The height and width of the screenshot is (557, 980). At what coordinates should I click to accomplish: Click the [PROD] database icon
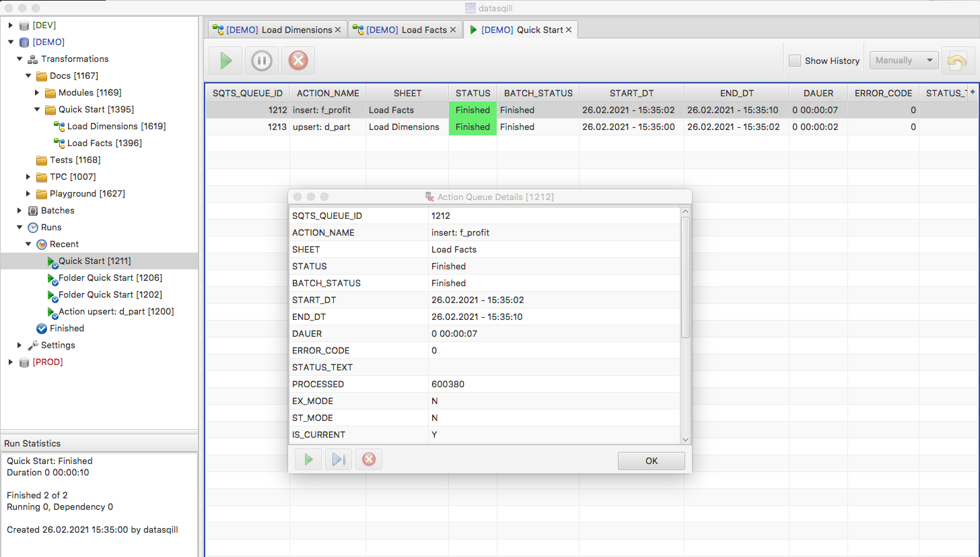click(x=25, y=362)
